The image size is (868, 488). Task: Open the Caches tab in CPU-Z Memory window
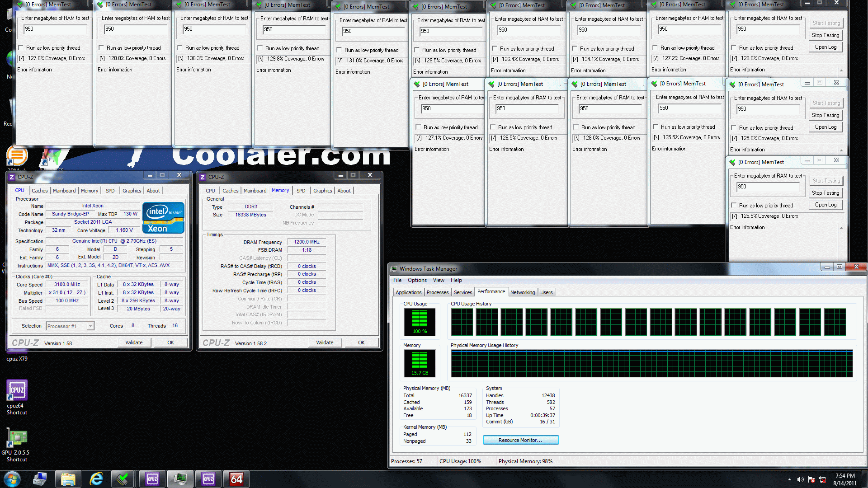click(x=230, y=191)
